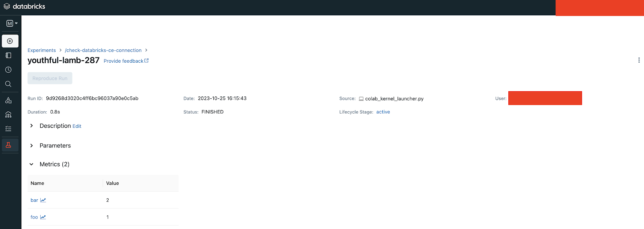Expand the Description section
644x229 pixels.
[31, 126]
